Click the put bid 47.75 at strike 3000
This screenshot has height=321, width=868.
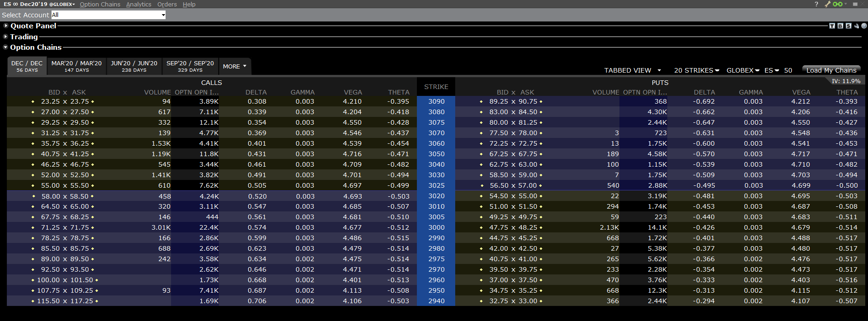(499, 227)
